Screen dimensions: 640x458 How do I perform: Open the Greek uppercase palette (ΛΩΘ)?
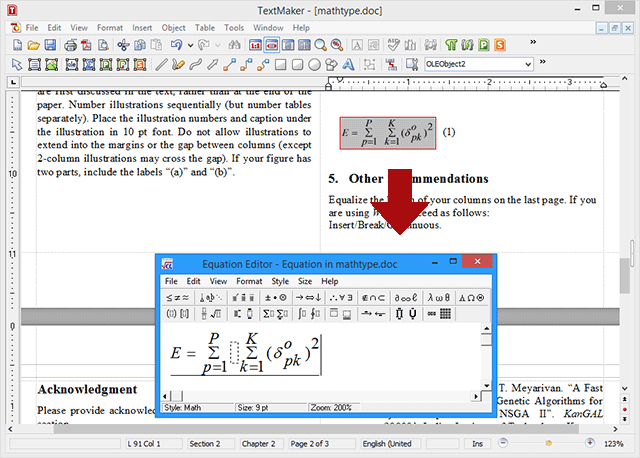472,298
